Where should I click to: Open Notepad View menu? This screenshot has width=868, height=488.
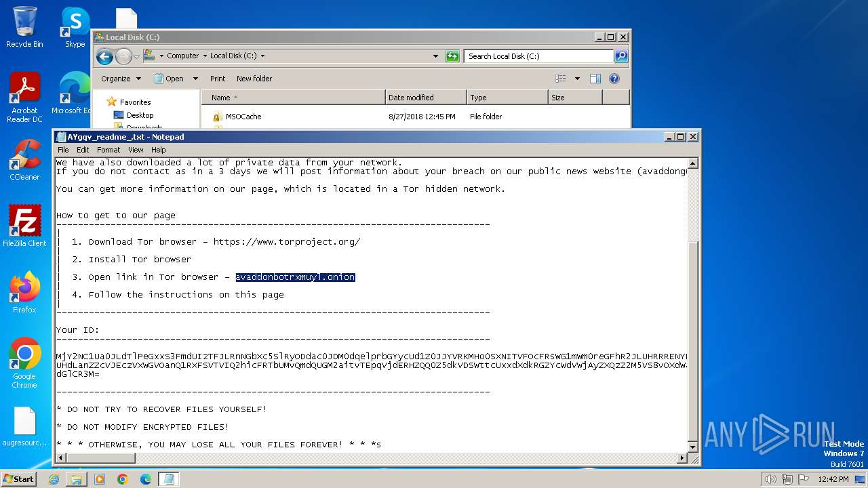[136, 150]
